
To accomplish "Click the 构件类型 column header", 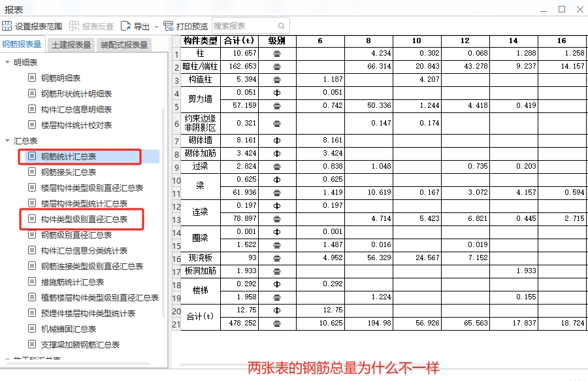I will coord(201,41).
